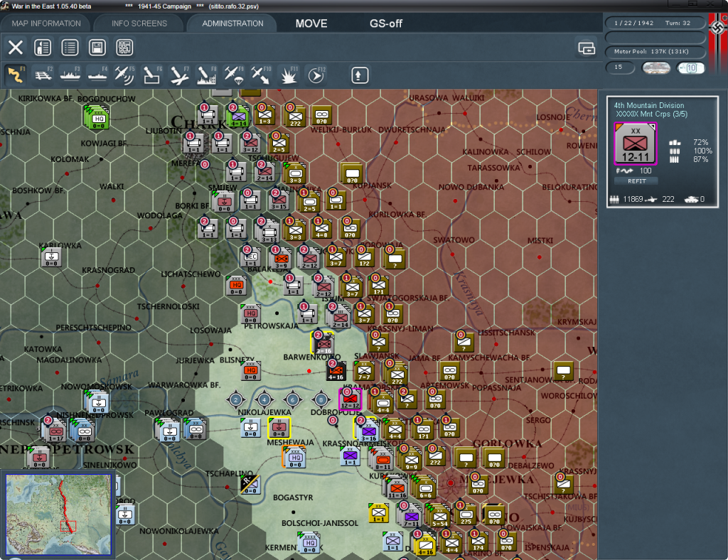Click the unit count value 15 field
This screenshot has height=560, width=728.
[620, 68]
